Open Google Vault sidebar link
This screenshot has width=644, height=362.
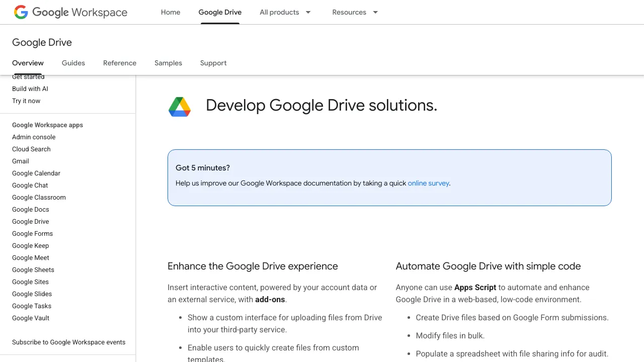[x=31, y=318]
